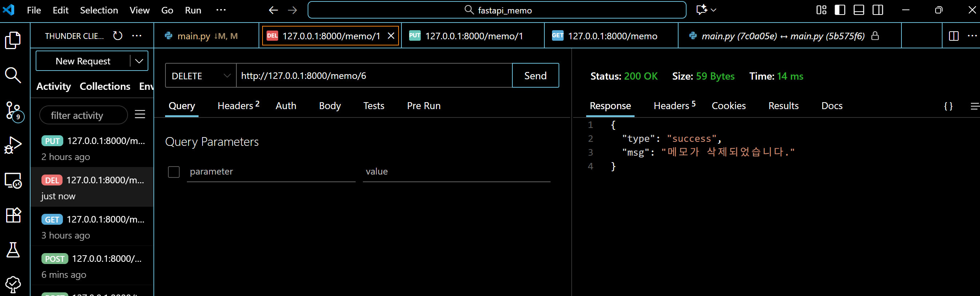Close the DEL 127.0.0.1:8000/memo/1 tab
Screen dimensions: 980x296
tap(391, 36)
